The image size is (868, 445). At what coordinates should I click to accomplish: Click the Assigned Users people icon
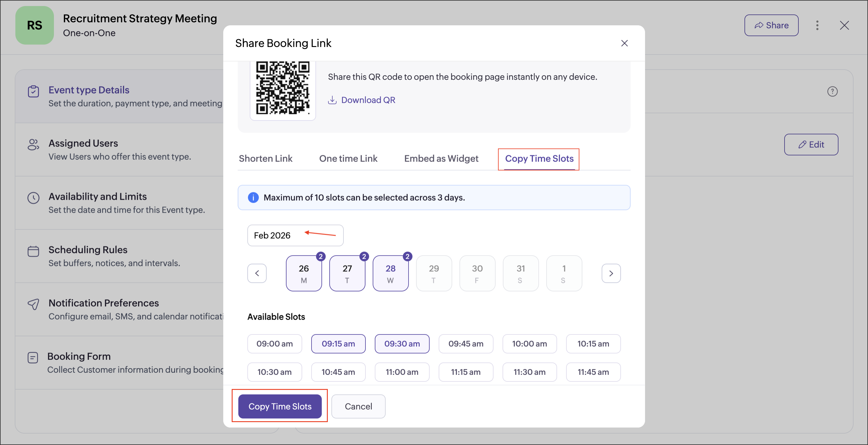(x=33, y=145)
